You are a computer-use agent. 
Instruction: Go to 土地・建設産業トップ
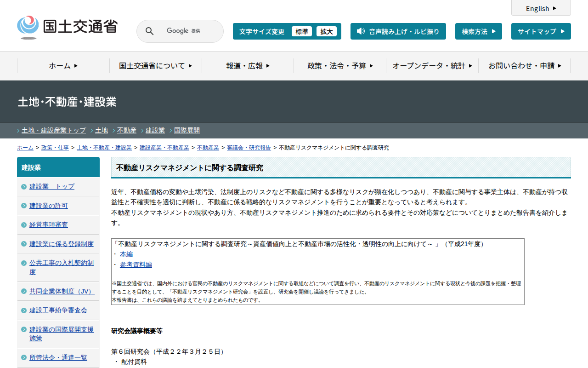click(x=54, y=130)
